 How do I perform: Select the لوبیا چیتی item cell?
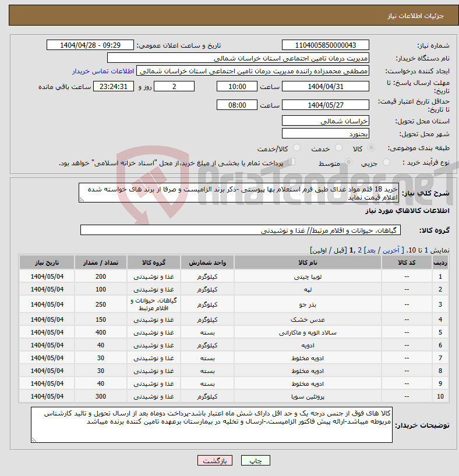[308, 276]
